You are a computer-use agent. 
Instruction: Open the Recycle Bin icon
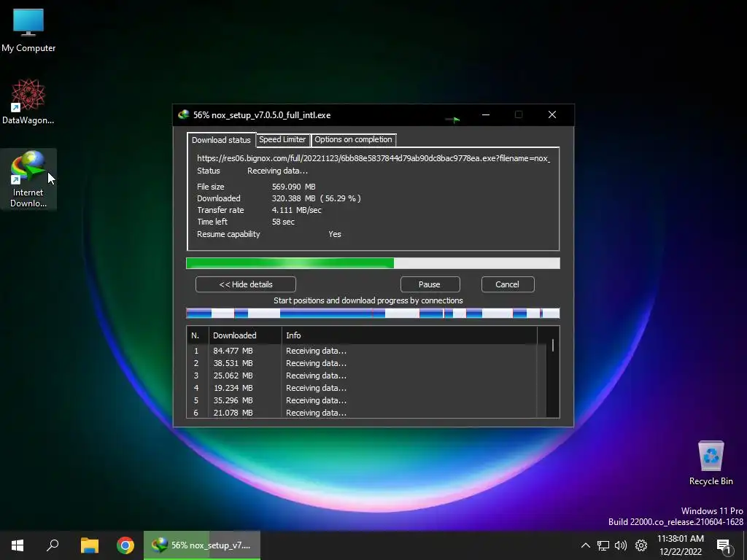[x=711, y=462]
